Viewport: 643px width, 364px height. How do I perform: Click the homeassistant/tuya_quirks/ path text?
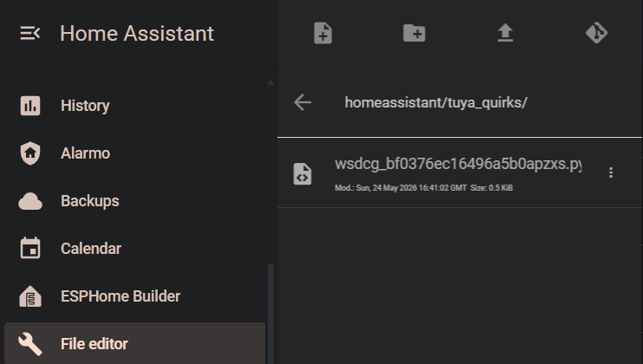(436, 102)
